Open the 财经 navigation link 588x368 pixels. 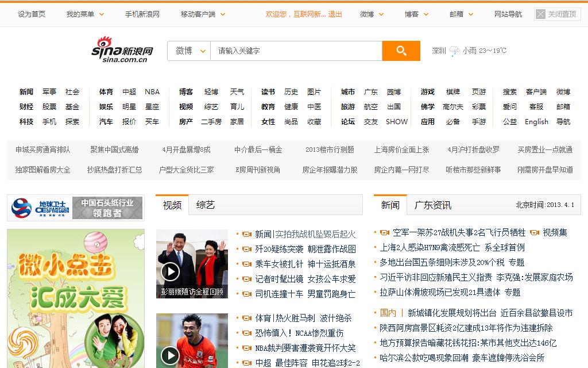click(x=26, y=106)
